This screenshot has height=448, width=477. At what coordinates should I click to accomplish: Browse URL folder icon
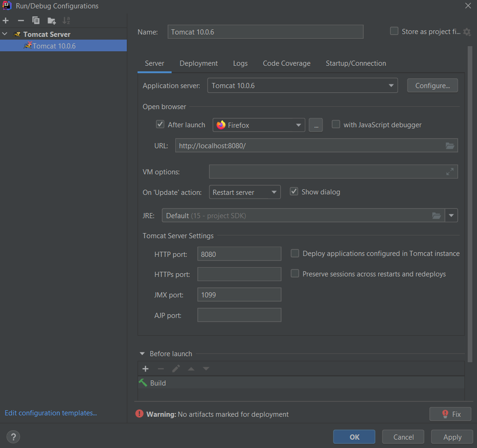[450, 146]
